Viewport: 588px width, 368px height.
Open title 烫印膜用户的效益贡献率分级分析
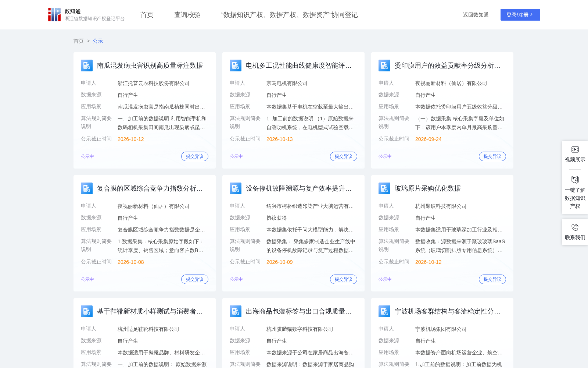click(448, 66)
